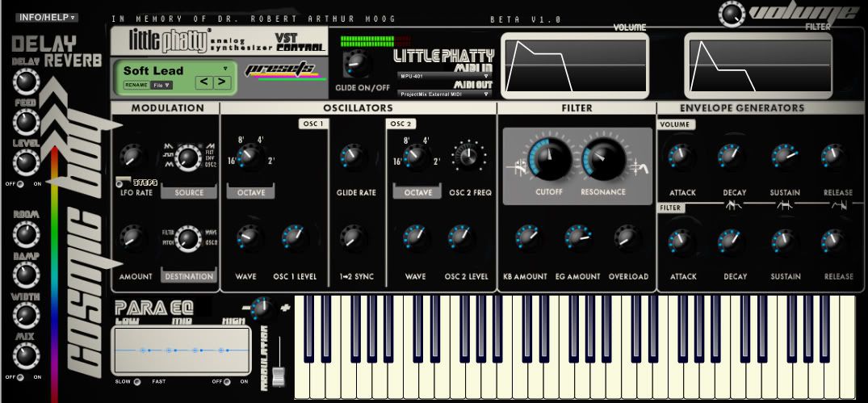Image resolution: width=868 pixels, height=403 pixels.
Task: Click the Glide Rate knob
Action: tap(353, 157)
